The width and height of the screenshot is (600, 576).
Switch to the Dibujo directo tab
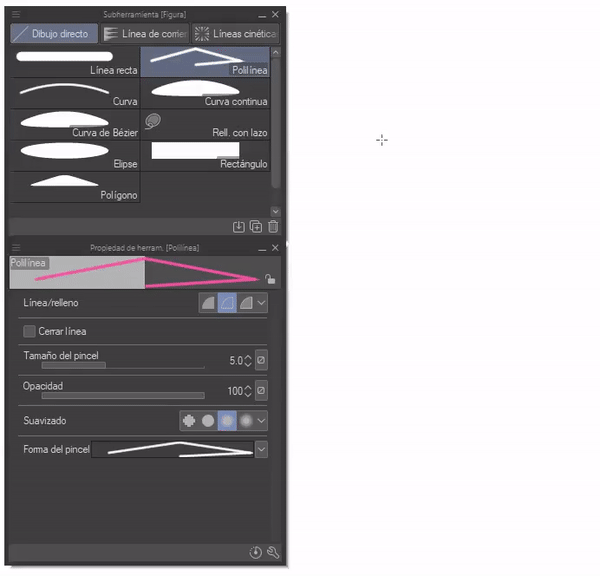coord(54,34)
